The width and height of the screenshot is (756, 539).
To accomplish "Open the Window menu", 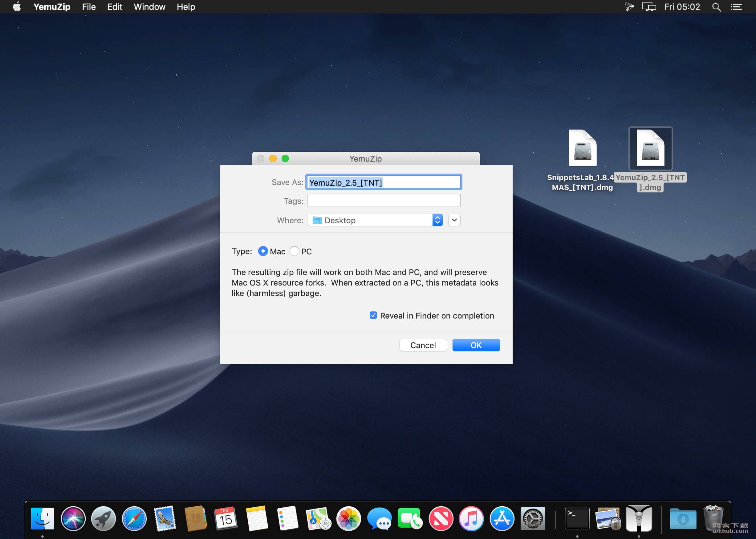I will point(149,7).
